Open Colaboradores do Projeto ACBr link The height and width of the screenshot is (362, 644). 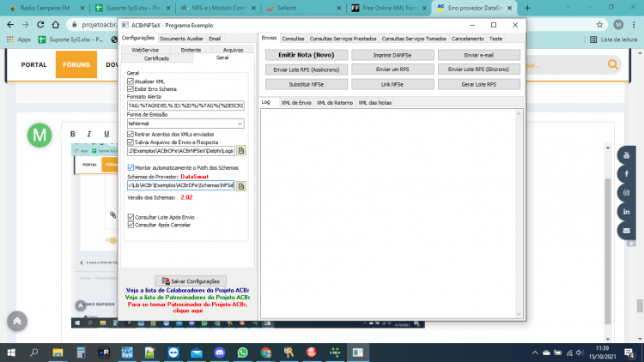(x=187, y=290)
